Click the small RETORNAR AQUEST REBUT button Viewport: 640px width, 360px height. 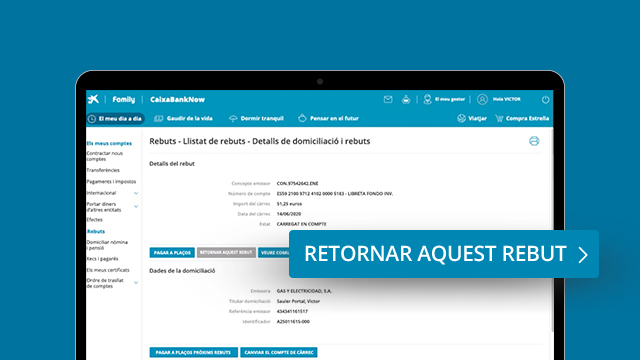[x=226, y=253]
